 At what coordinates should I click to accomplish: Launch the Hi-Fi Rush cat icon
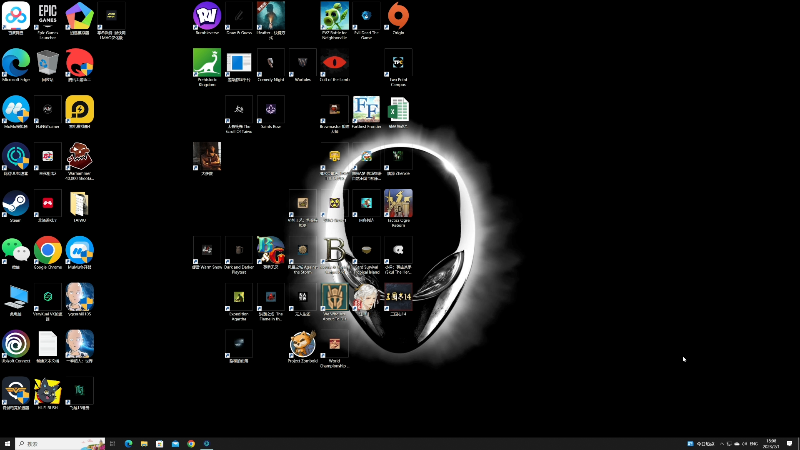(x=47, y=391)
